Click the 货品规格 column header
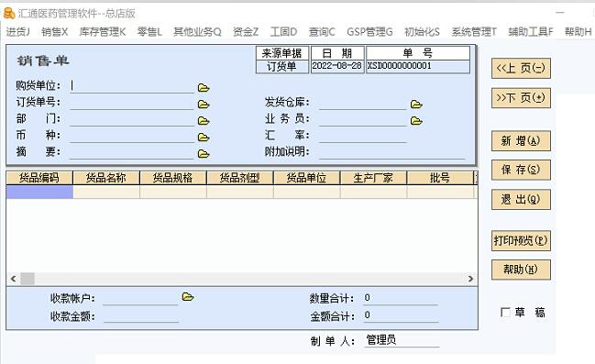Viewport: 595px width, 364px height. pyautogui.click(x=172, y=178)
